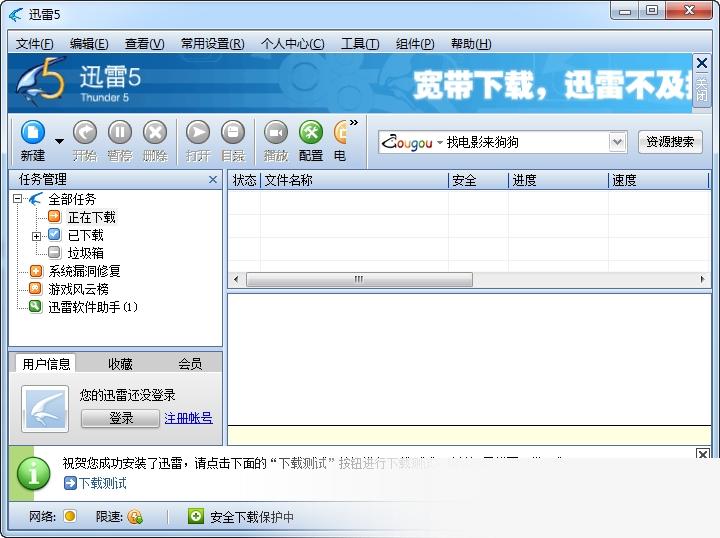This screenshot has width=720, height=538.
Task: Open the 帮助(H) menu
Action: tap(471, 44)
